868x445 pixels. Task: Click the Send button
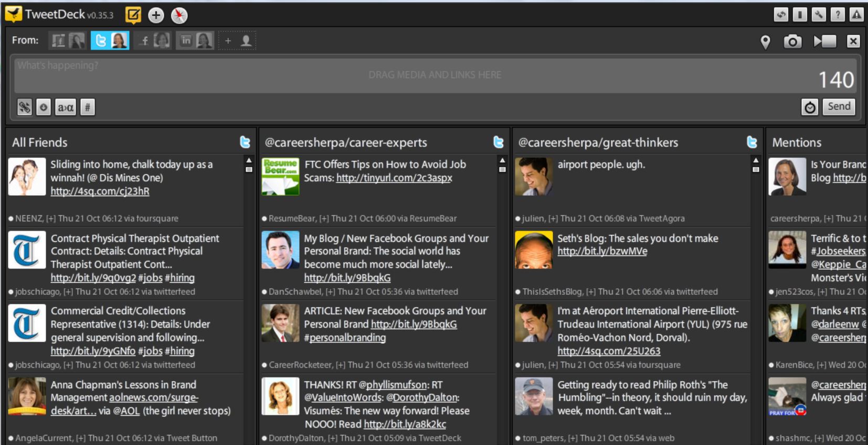(839, 107)
